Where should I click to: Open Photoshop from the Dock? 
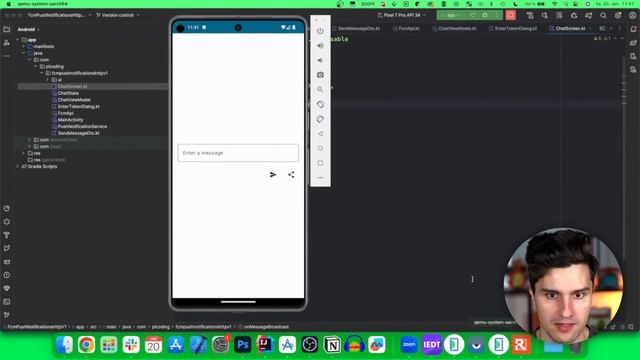242,345
